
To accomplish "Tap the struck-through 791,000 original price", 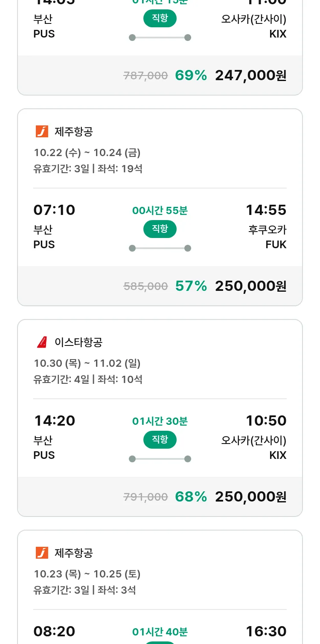I will [145, 497].
